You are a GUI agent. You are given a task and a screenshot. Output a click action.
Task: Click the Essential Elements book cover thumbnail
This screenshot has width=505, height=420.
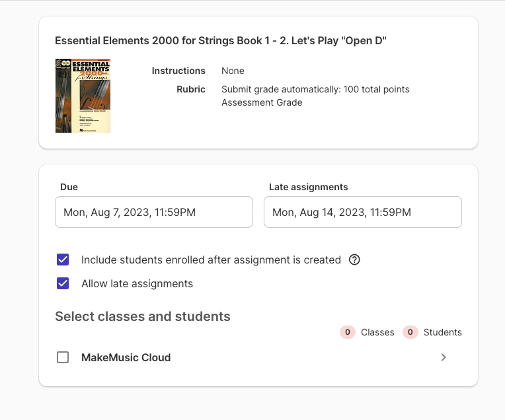point(83,96)
